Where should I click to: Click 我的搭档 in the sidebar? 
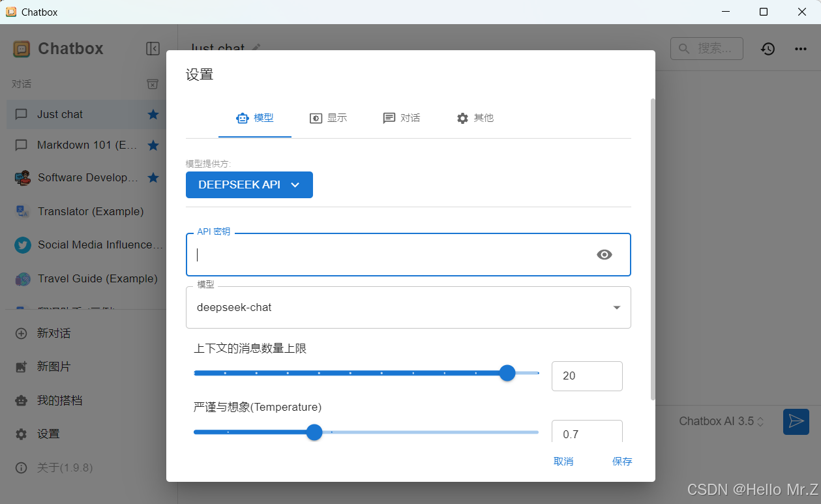[x=60, y=400]
